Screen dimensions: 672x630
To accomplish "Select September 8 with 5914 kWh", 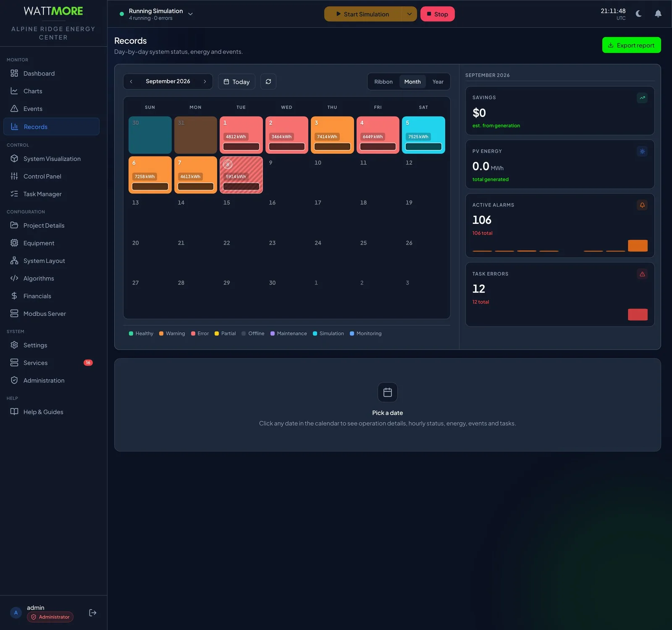I will pos(241,175).
